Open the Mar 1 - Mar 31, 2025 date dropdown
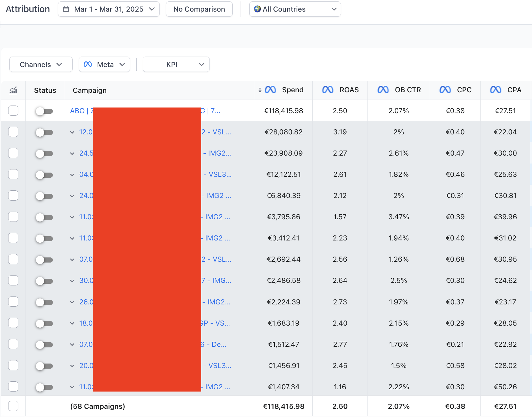 (109, 9)
